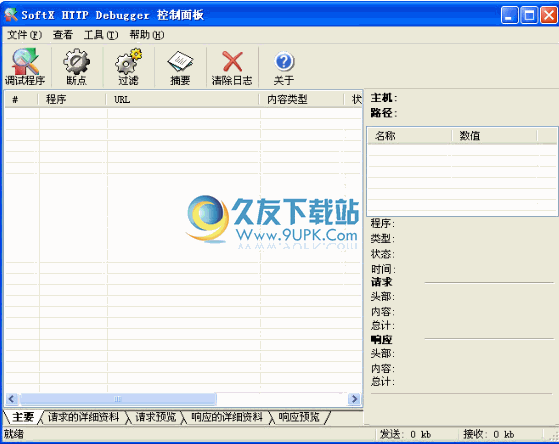Switch to the 请求的详细资料 tab

coord(83,417)
